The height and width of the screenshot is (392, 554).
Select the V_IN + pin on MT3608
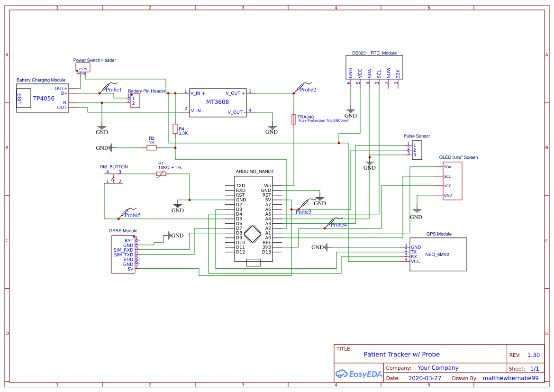coord(198,93)
